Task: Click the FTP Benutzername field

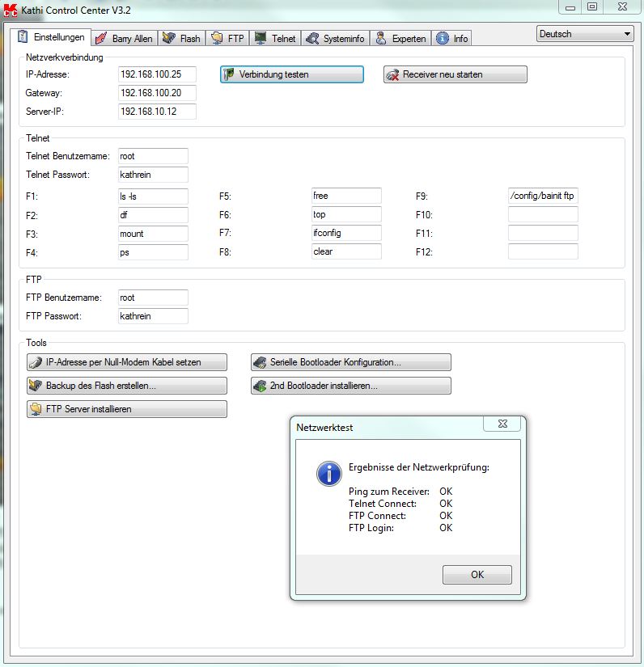Action: click(x=153, y=298)
